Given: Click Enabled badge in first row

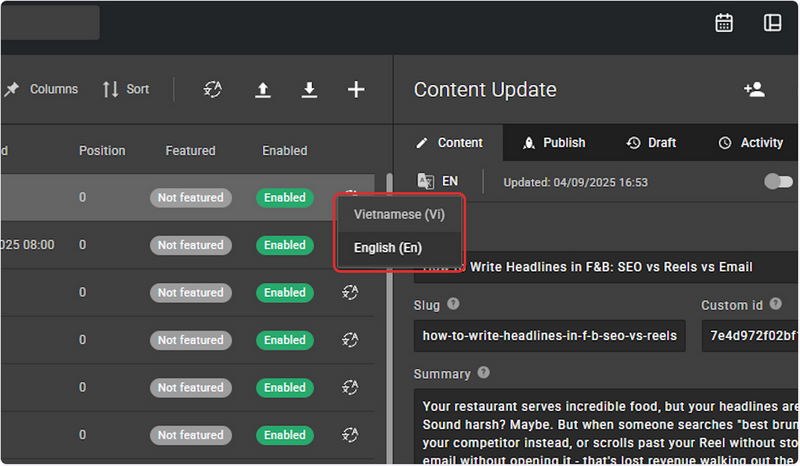Looking at the screenshot, I should click(x=285, y=198).
